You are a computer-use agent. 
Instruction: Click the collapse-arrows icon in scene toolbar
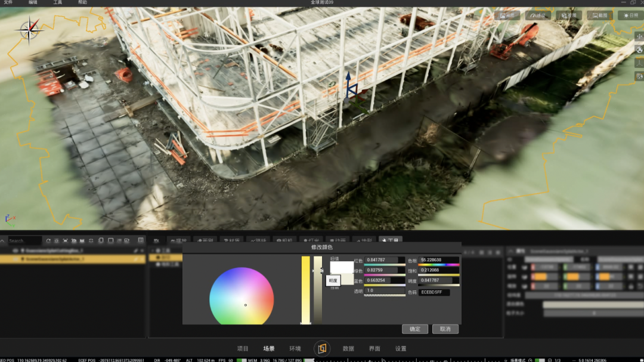91,241
